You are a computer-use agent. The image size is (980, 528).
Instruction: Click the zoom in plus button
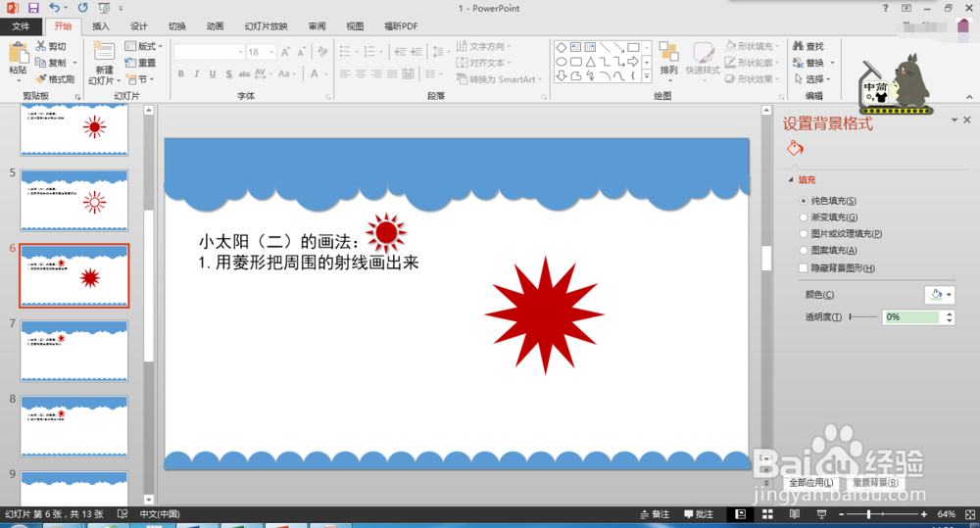tap(924, 514)
